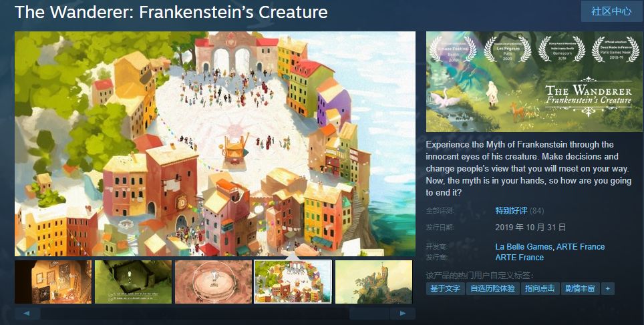
Task: Select the 自选历险体验 tag
Action: (492, 288)
